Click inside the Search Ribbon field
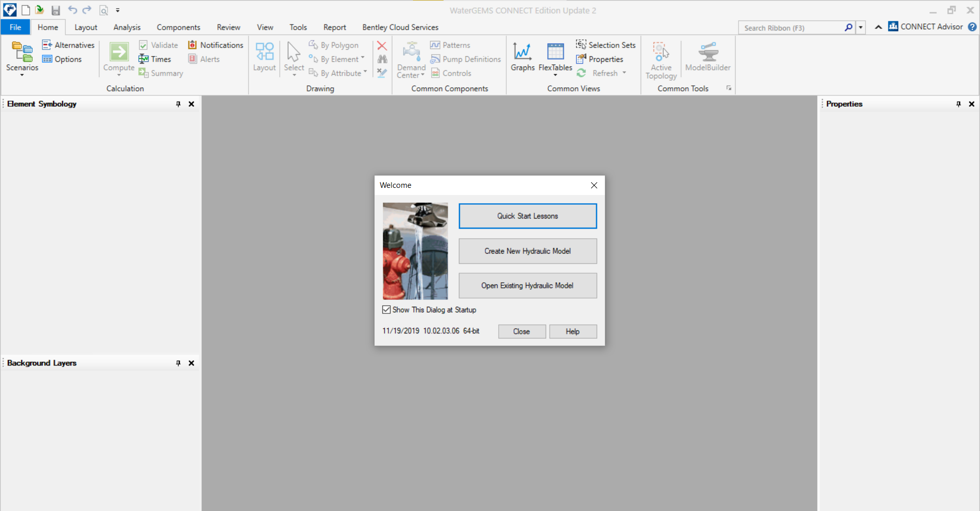The image size is (980, 511). tap(791, 28)
